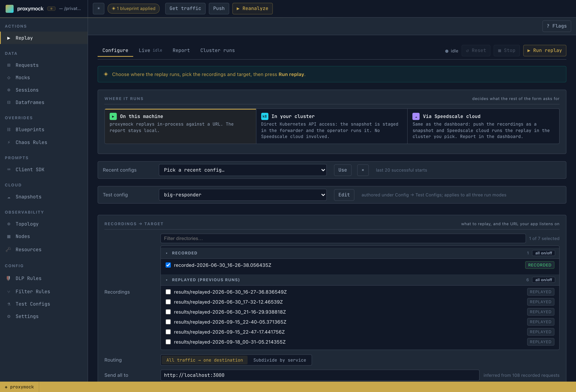Click the RECORDED badge on the recorded row
This screenshot has height=392, width=576.
point(540,265)
